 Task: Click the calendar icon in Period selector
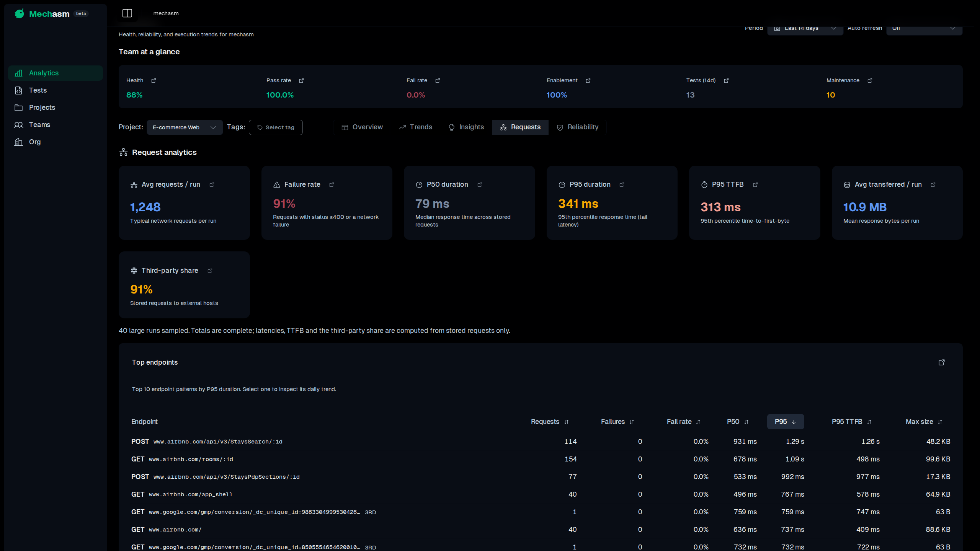pos(777,28)
